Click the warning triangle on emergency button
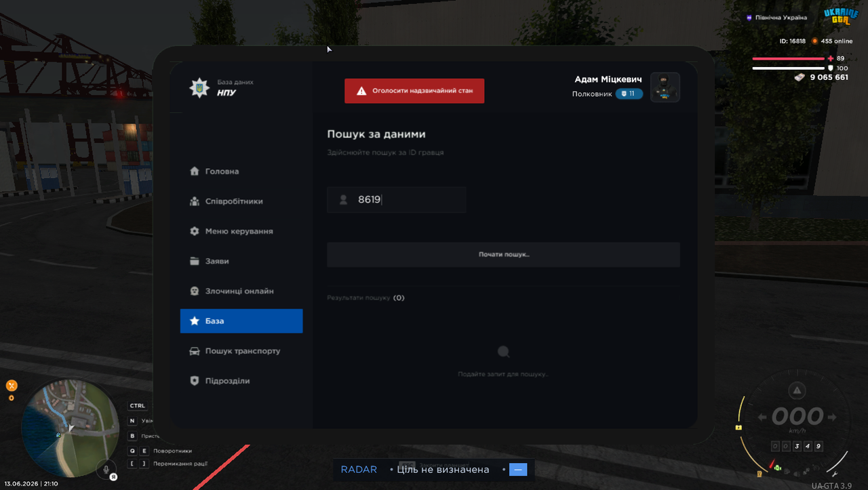The height and width of the screenshot is (490, 868). [x=361, y=91]
